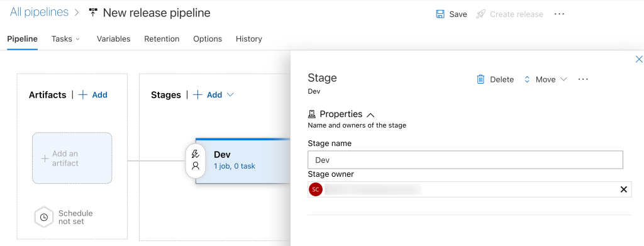
Task: Click Add link in Artifacts section
Action: pos(99,95)
